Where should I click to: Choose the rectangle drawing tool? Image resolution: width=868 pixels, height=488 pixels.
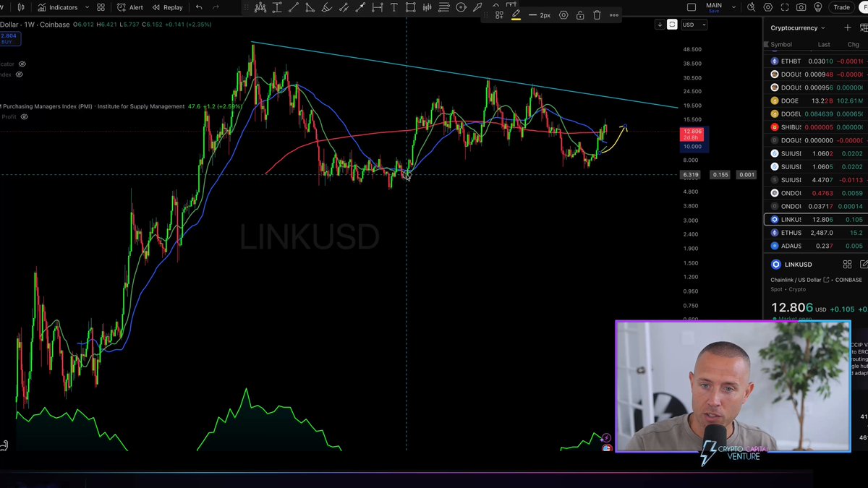tap(410, 7)
